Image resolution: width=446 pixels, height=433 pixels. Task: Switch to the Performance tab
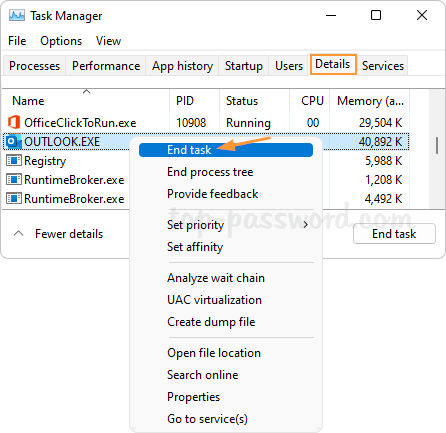coord(106,66)
